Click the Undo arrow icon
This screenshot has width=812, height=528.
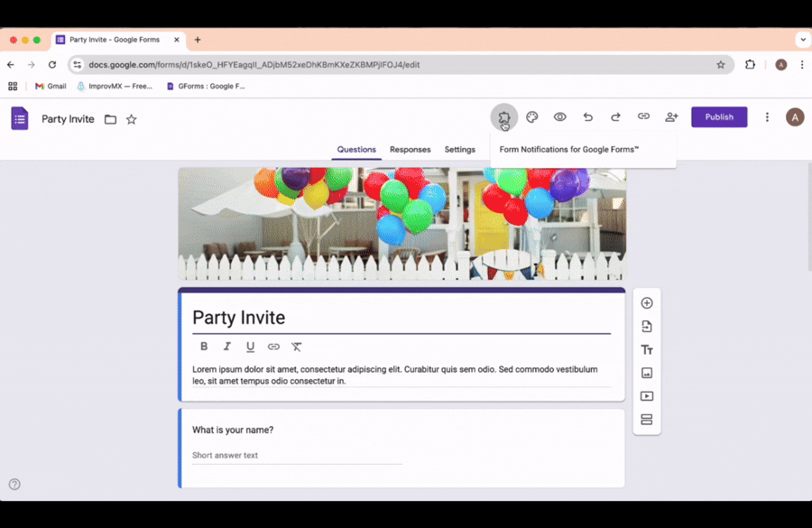click(587, 116)
